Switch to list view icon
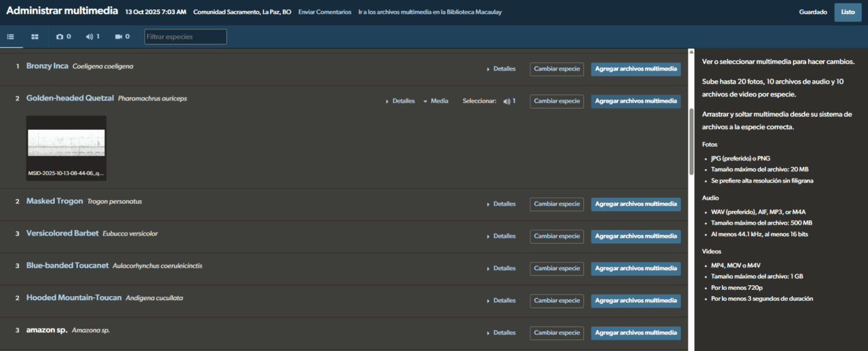The height and width of the screenshot is (351, 868). 11,37
